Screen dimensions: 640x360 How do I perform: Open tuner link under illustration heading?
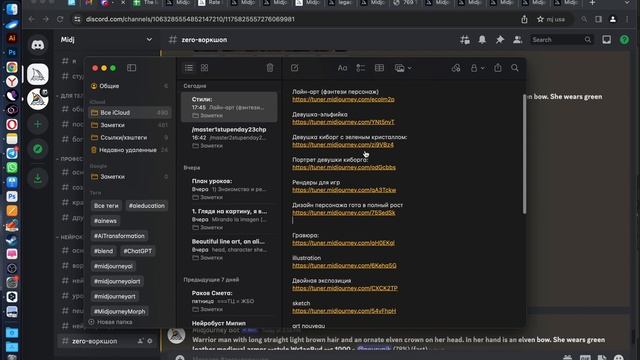coord(344,266)
